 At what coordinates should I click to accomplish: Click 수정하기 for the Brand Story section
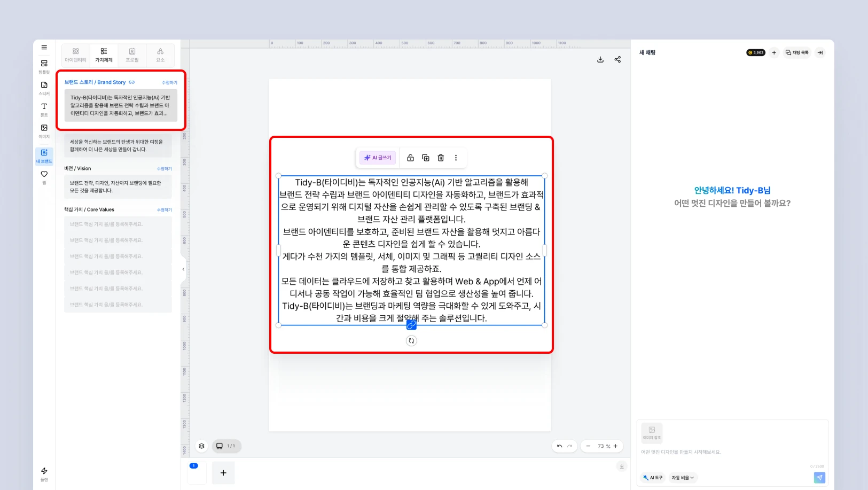(169, 83)
